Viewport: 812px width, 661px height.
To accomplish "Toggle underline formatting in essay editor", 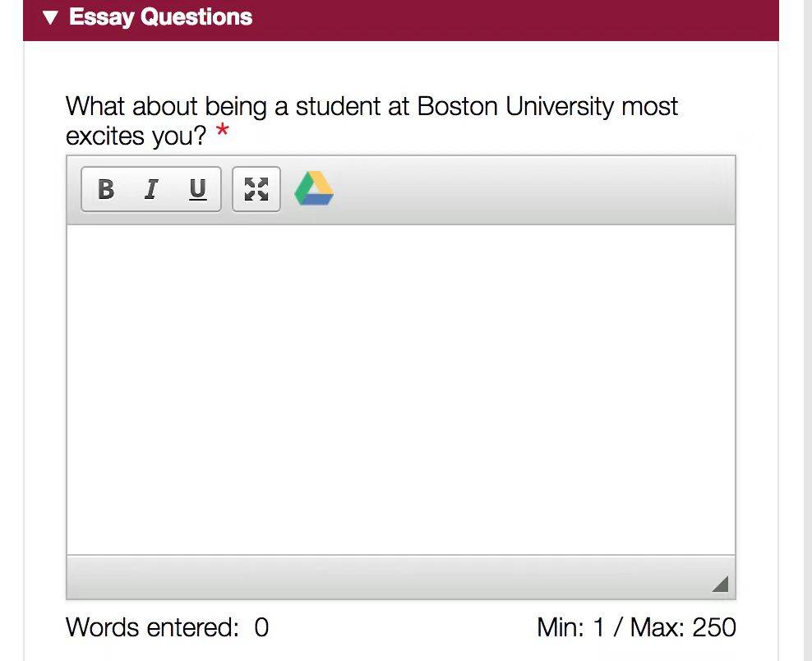I will [197, 189].
